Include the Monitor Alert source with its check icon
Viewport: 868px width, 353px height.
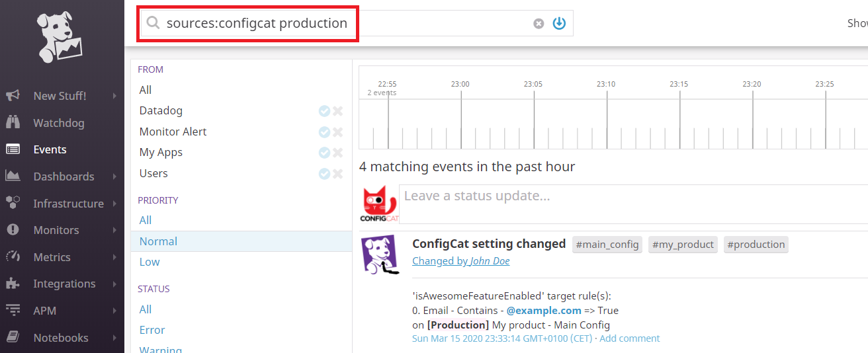(x=324, y=132)
